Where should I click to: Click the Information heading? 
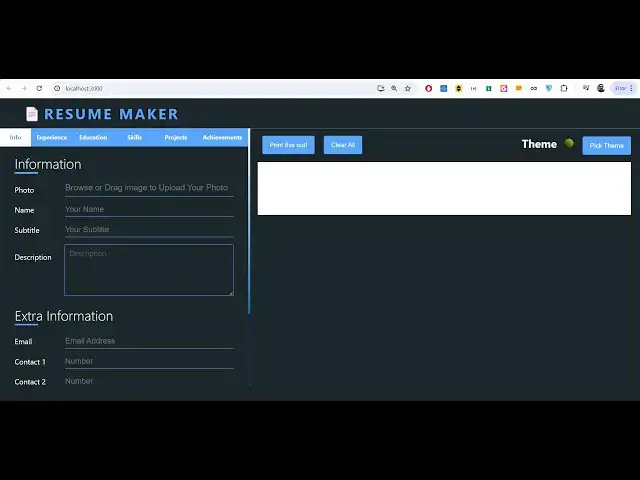click(48, 164)
